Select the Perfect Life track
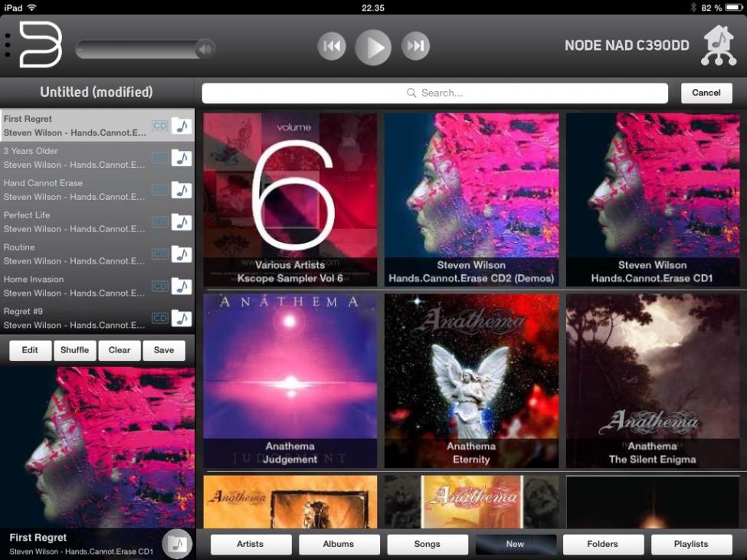This screenshot has width=747, height=560. click(x=97, y=222)
